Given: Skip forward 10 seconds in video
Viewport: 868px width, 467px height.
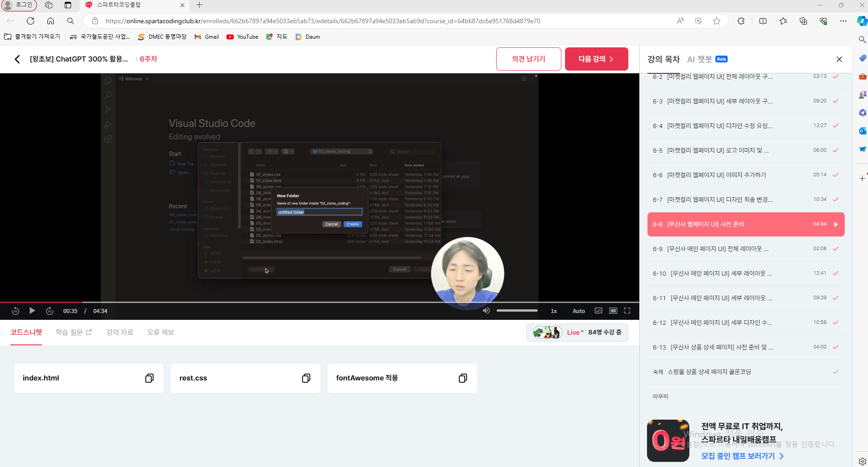Looking at the screenshot, I should click(x=50, y=311).
